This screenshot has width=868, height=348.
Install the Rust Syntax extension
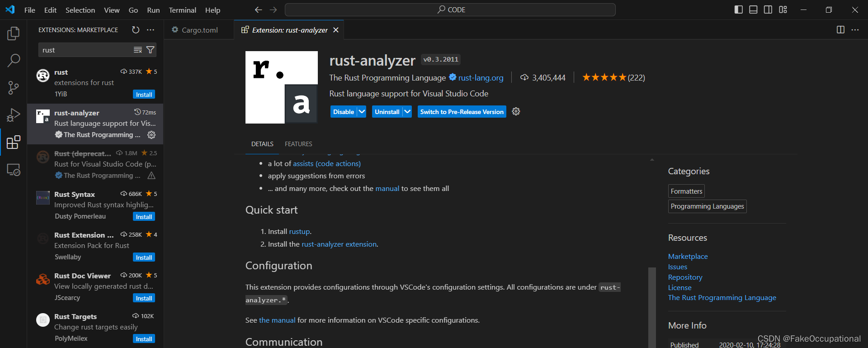point(144,217)
